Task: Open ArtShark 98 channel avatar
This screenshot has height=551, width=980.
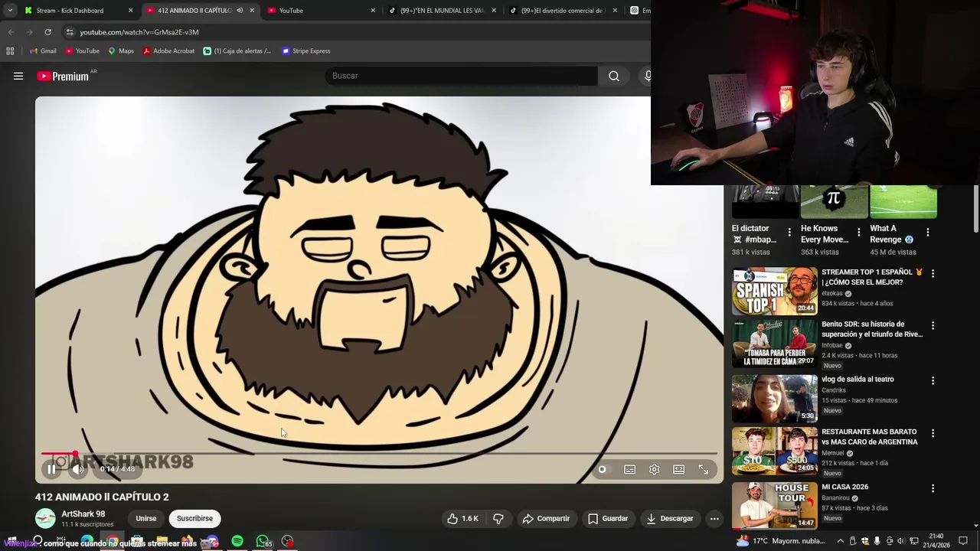Action: pyautogui.click(x=45, y=518)
